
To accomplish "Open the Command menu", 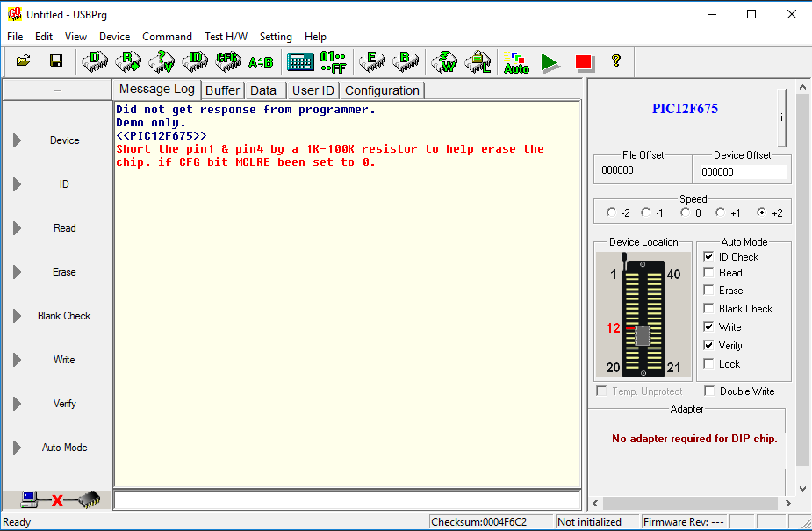I will point(168,37).
